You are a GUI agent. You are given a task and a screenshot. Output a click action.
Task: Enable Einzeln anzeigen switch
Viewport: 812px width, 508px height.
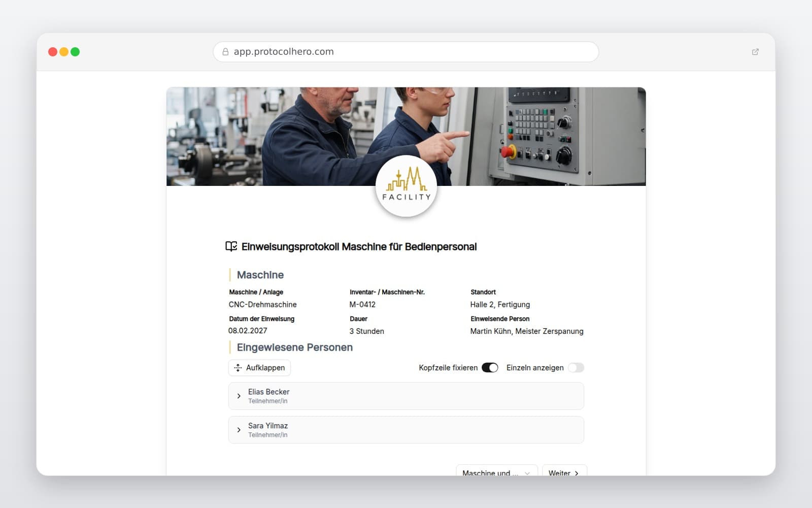tap(576, 368)
